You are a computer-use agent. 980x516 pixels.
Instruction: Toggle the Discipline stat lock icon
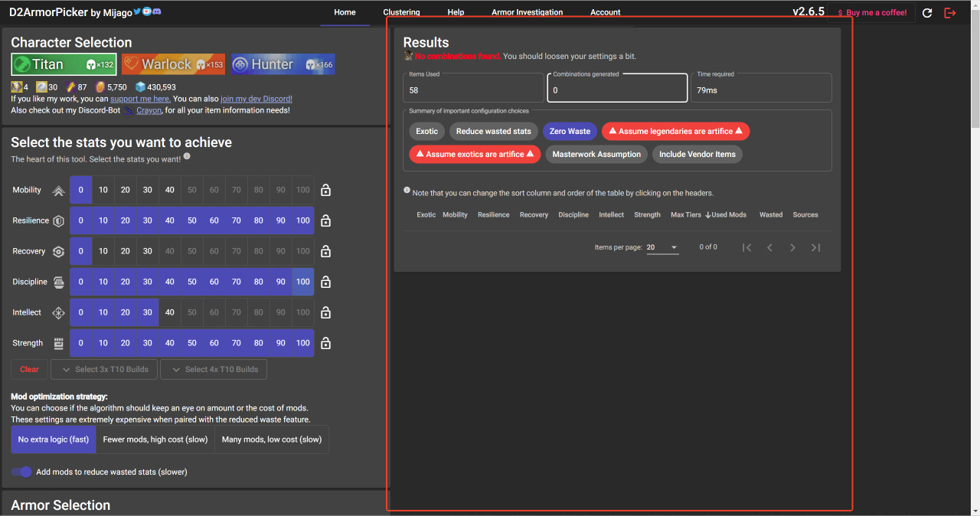tap(325, 282)
